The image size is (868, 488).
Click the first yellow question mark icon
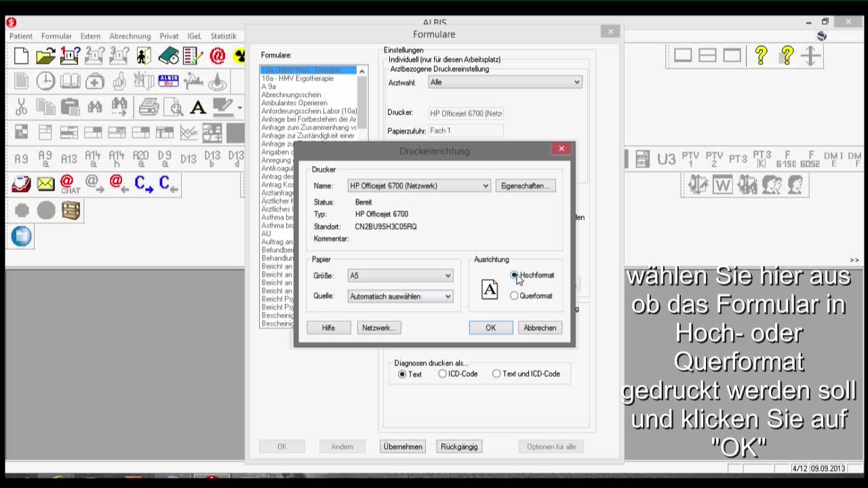click(761, 56)
